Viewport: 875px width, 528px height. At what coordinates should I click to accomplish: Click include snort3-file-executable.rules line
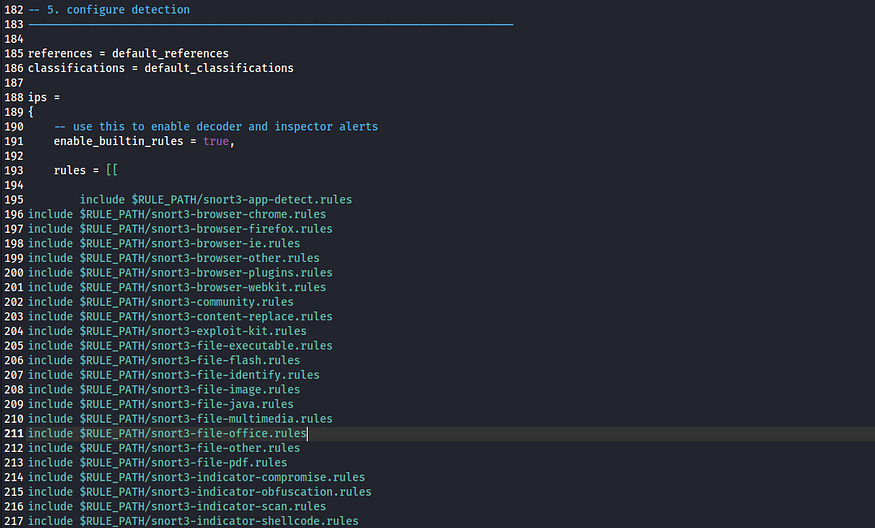(180, 345)
